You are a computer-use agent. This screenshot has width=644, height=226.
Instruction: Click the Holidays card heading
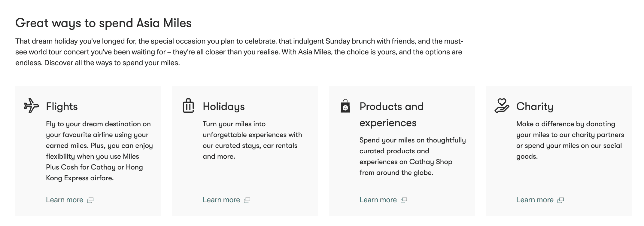pyautogui.click(x=224, y=107)
